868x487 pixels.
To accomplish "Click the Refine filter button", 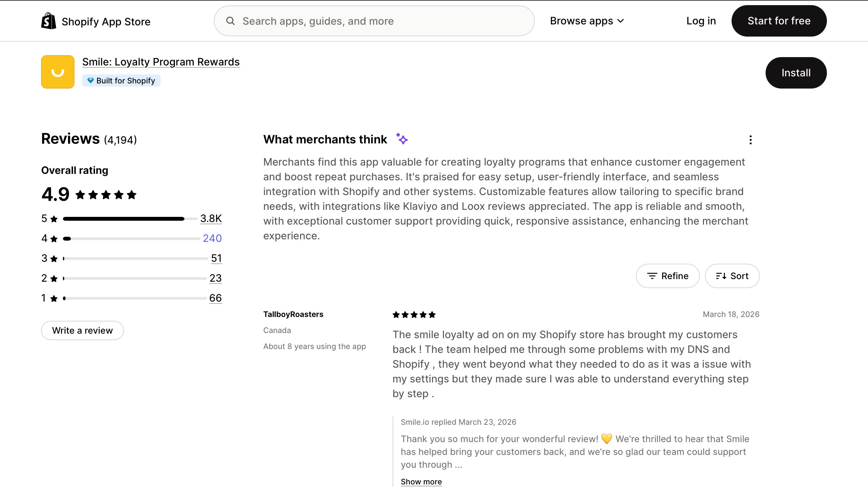I will (667, 276).
